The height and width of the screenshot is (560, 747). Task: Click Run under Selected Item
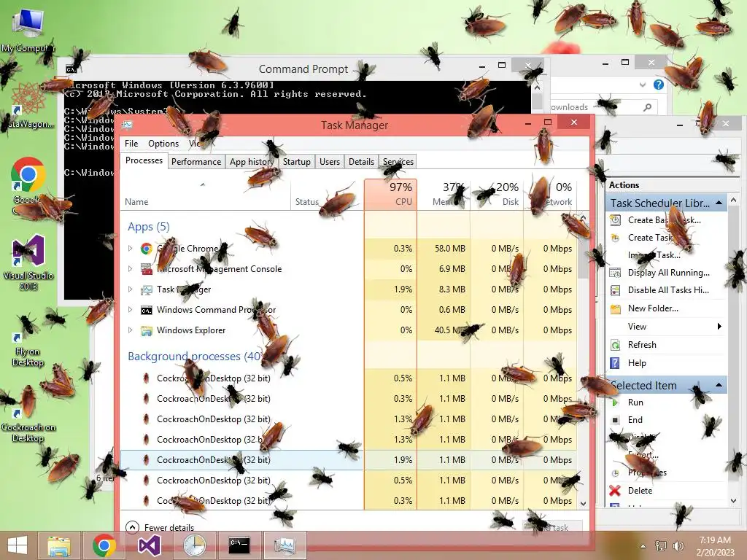635,402
